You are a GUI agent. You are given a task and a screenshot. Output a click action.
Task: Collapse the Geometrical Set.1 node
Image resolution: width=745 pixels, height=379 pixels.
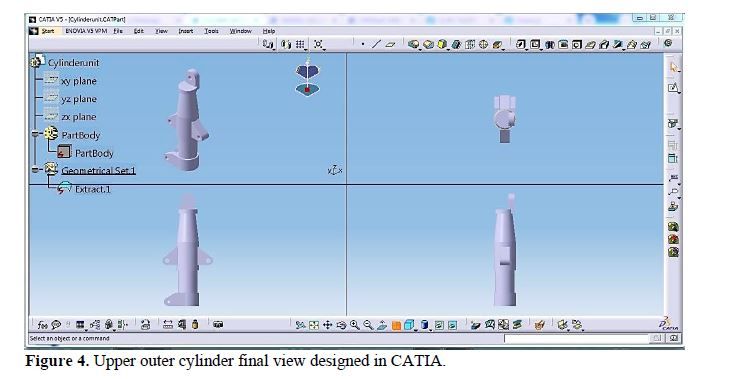(x=35, y=170)
